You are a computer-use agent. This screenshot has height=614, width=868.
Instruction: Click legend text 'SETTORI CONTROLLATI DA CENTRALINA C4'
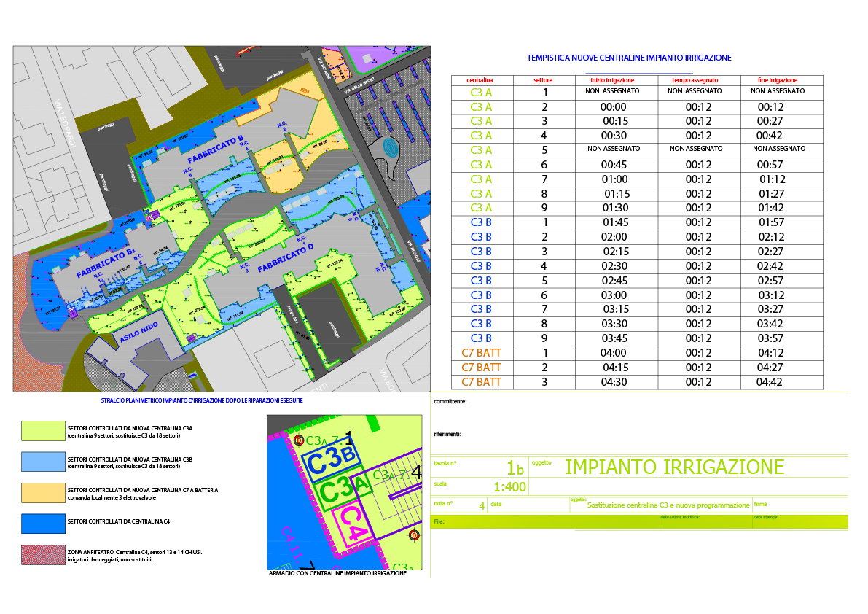pos(119,521)
